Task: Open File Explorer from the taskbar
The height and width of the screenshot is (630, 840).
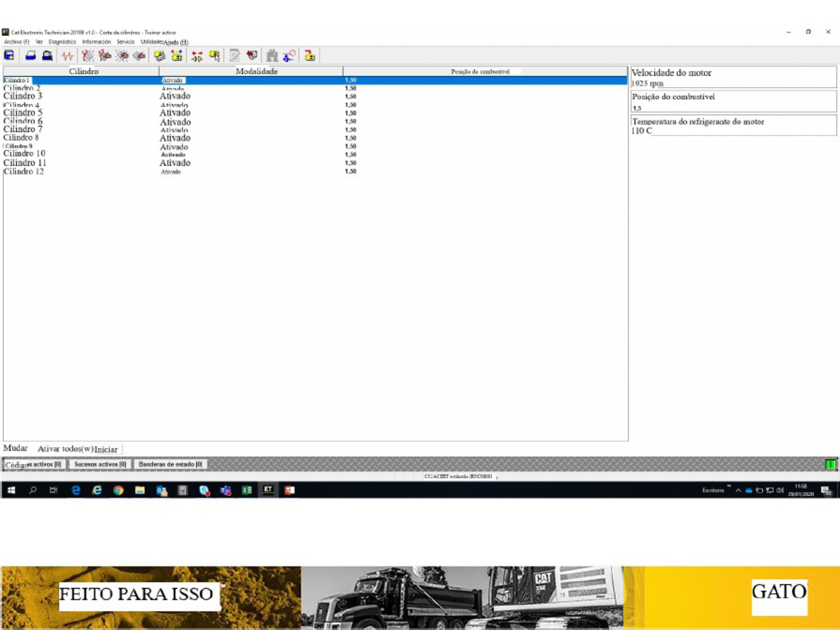Action: [140, 490]
